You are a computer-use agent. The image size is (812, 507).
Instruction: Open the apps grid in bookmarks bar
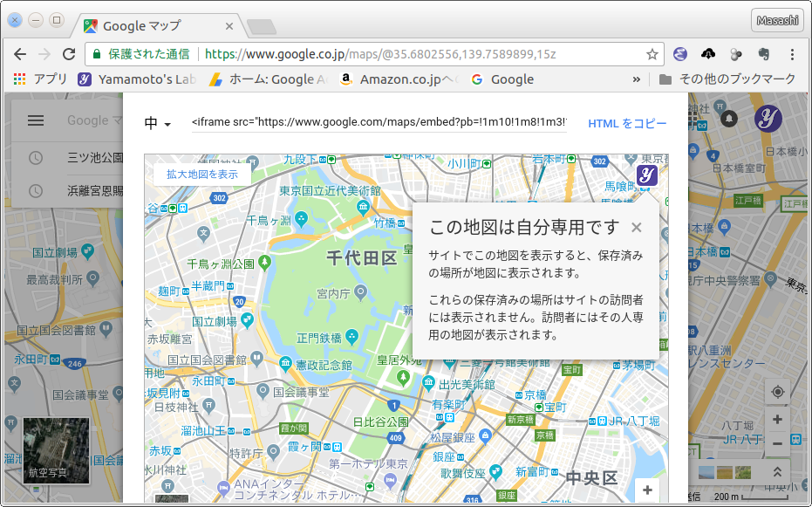click(20, 79)
